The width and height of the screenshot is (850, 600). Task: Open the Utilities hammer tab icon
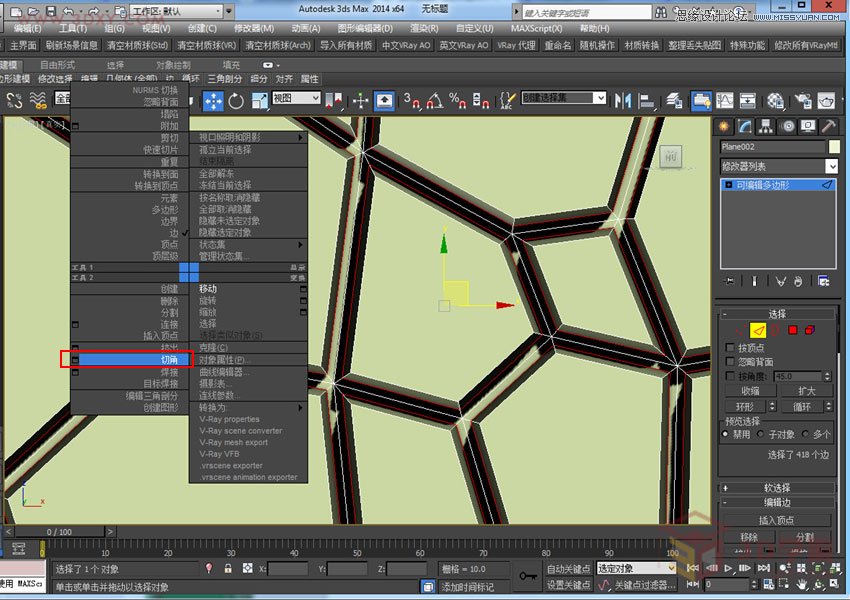click(x=828, y=126)
